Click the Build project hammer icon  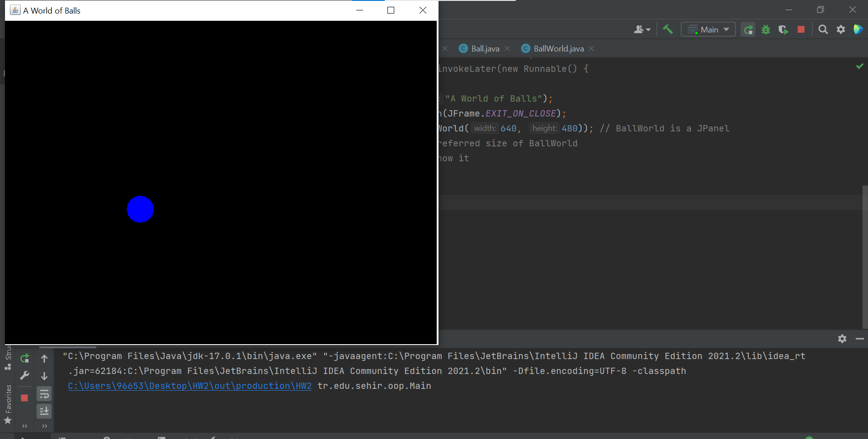(x=668, y=29)
